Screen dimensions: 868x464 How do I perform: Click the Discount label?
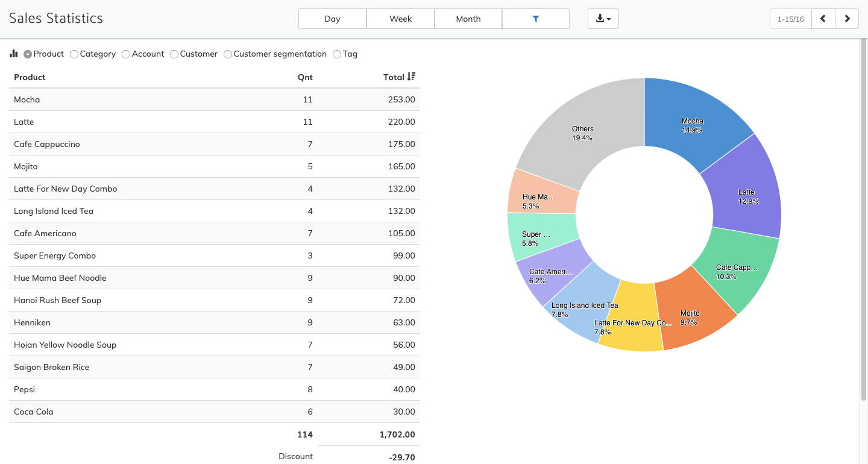pyautogui.click(x=295, y=456)
